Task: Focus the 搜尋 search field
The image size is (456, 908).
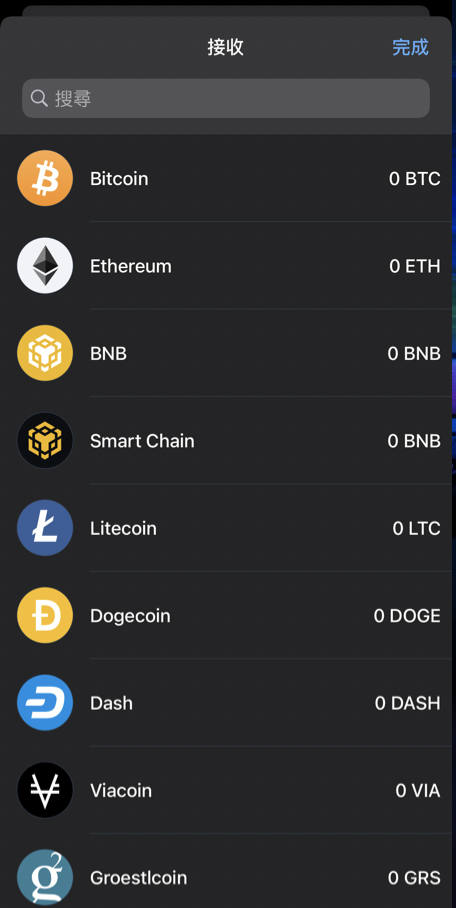Action: point(226,98)
